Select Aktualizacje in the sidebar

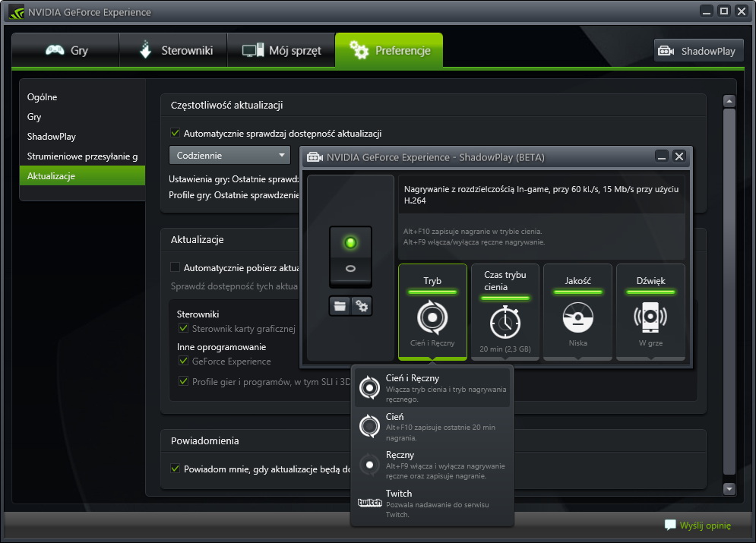click(82, 176)
